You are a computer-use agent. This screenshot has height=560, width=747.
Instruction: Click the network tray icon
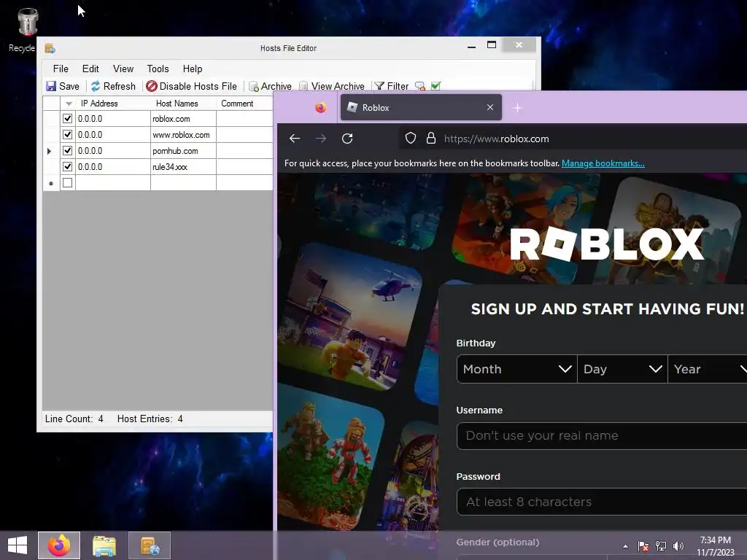point(661,545)
